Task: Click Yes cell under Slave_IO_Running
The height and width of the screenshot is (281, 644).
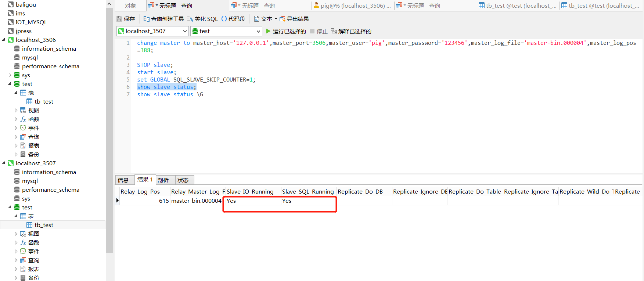Action: coord(253,201)
